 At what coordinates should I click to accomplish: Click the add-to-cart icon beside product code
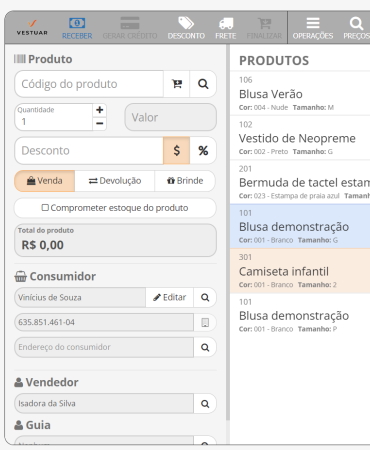point(177,84)
